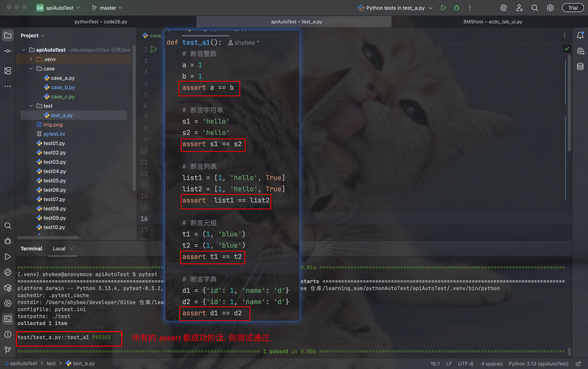
Task: Click Search Everywhere magnifier in title bar
Action: click(535, 8)
